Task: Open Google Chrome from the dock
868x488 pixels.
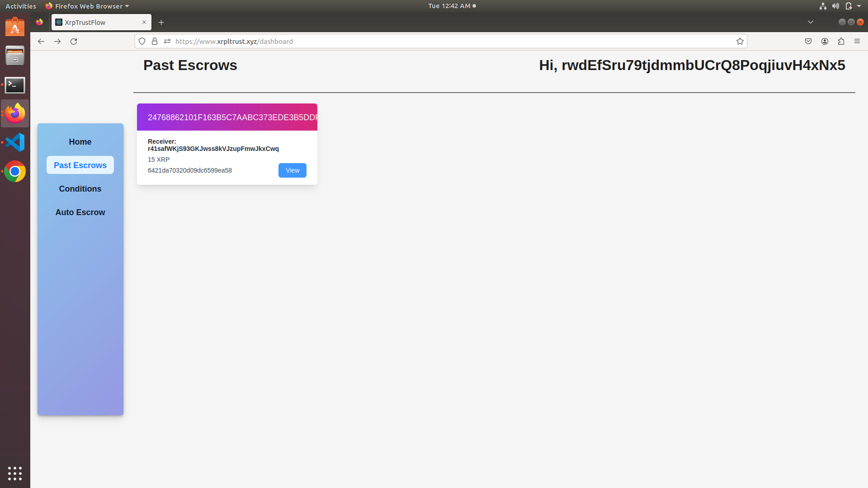Action: [x=15, y=172]
